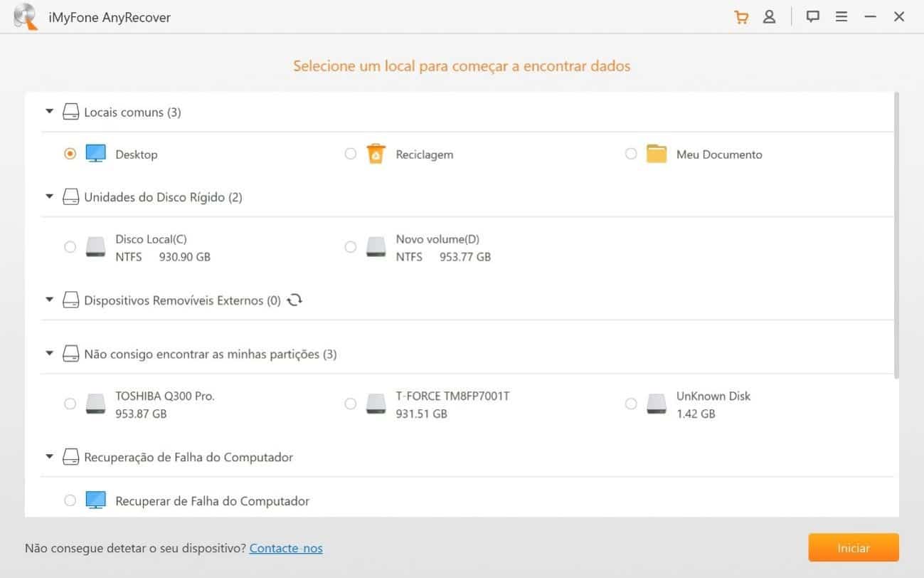The width and height of the screenshot is (924, 578).
Task: Click the Desktop label
Action: (137, 154)
